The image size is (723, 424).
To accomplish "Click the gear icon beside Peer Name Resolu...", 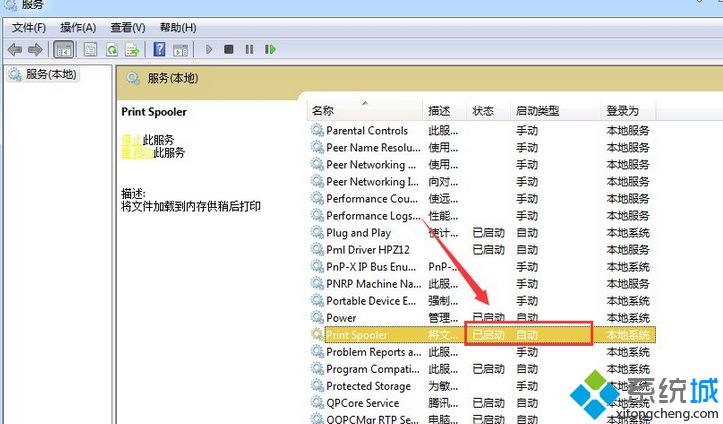I will coord(317,147).
